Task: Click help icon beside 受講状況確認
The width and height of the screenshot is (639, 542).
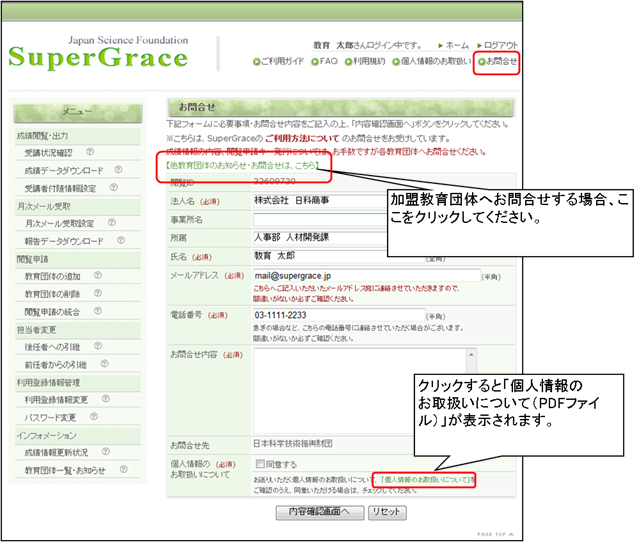Action: 89,153
